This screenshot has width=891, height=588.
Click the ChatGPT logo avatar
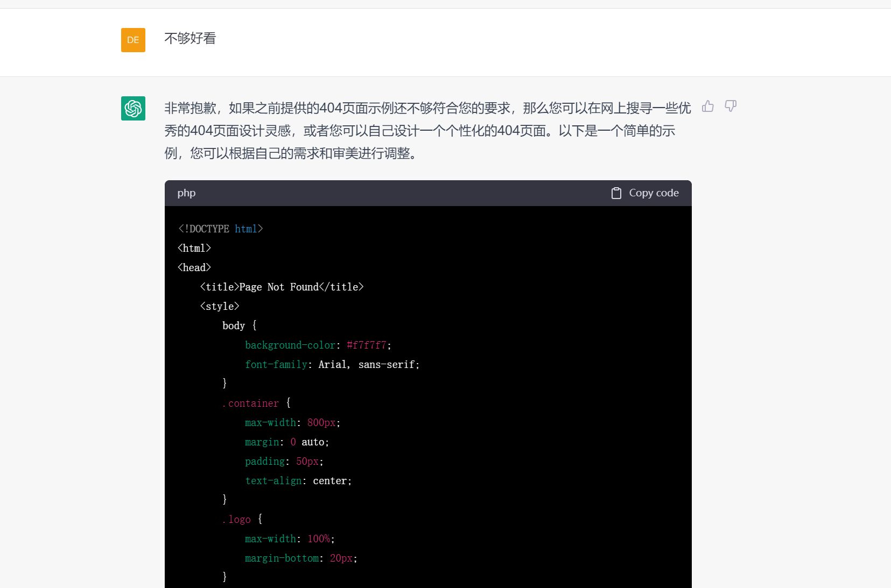point(133,108)
